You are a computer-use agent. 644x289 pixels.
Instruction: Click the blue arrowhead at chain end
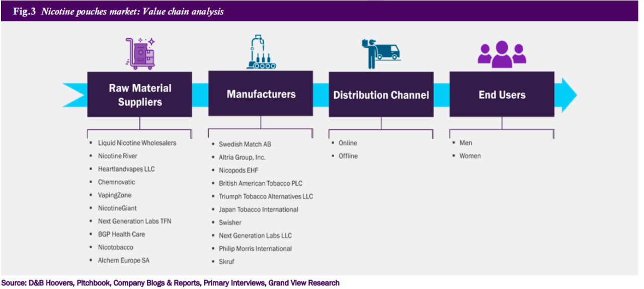tap(568, 95)
